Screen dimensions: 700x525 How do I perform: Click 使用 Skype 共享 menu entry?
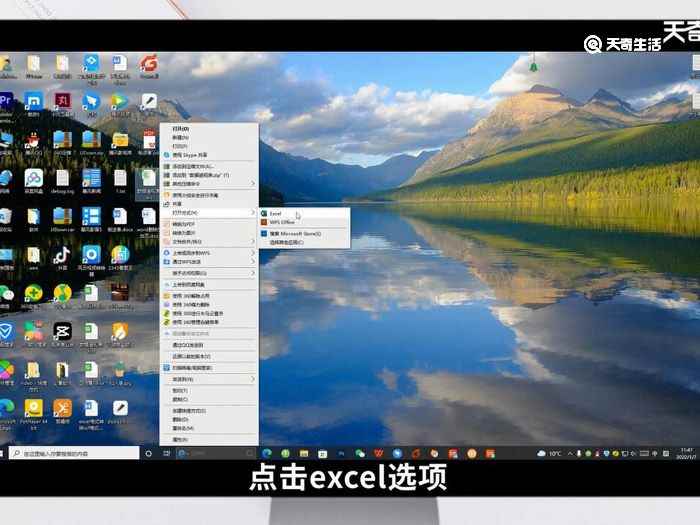[x=190, y=155]
